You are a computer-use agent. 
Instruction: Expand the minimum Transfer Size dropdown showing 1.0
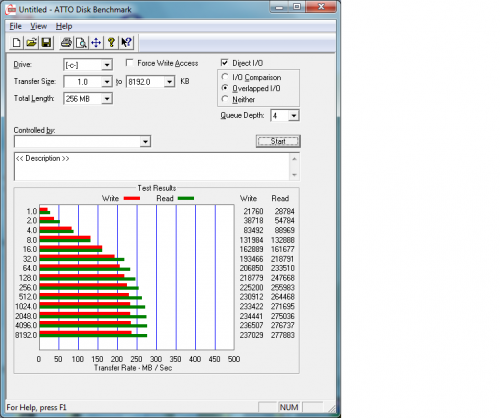point(107,82)
